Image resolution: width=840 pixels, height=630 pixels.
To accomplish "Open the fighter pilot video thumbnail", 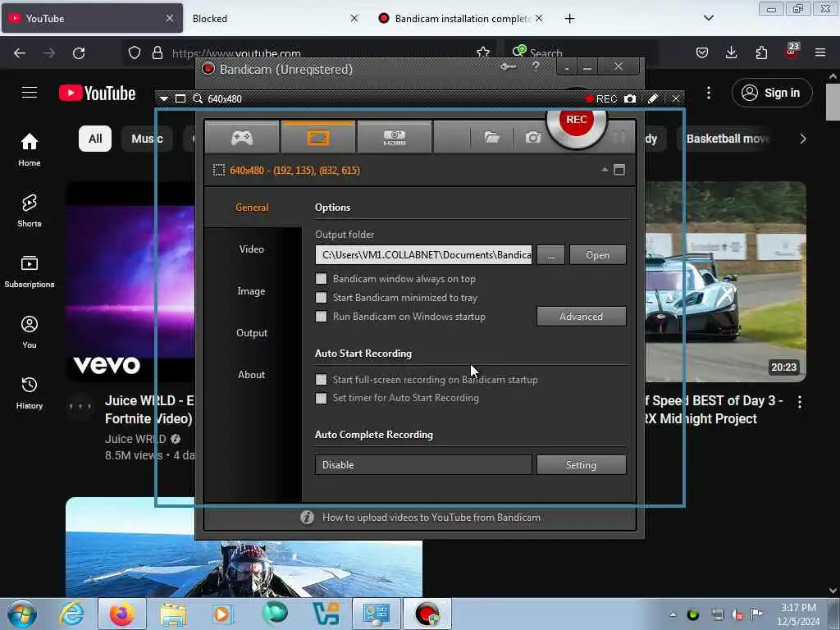I will click(x=244, y=546).
